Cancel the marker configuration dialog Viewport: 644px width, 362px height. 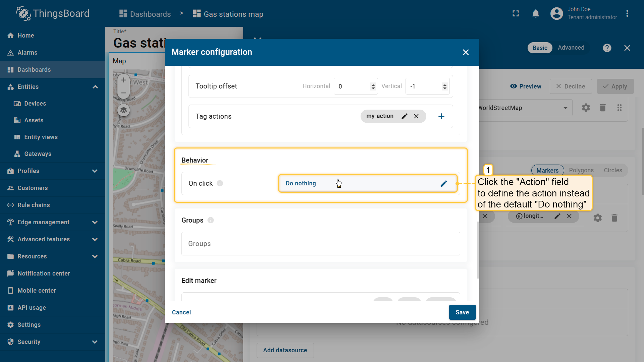(181, 312)
